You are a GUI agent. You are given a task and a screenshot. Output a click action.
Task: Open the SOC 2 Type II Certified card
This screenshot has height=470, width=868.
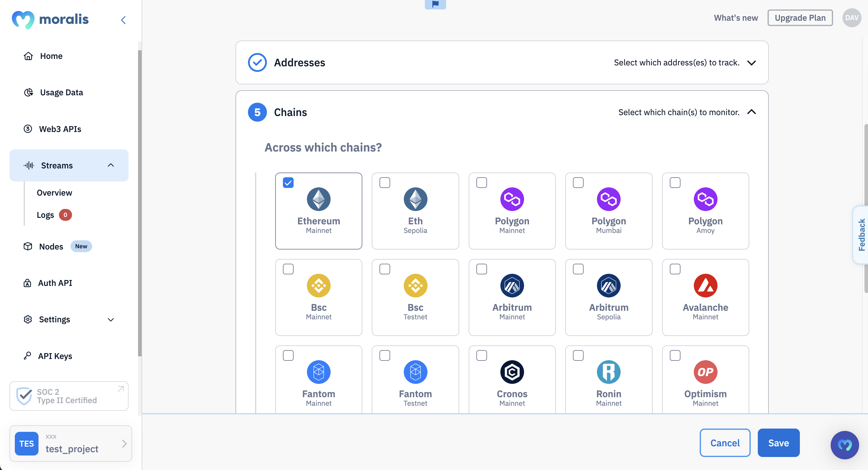(x=69, y=396)
